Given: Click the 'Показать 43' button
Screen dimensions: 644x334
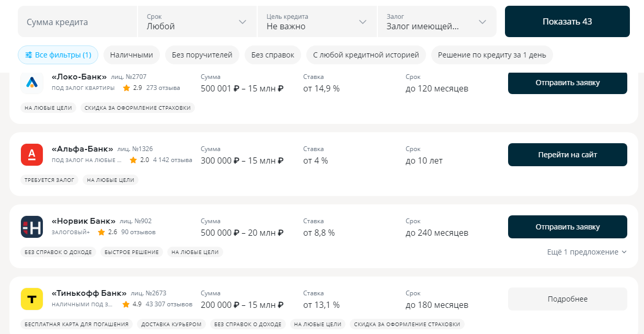Looking at the screenshot, I should [x=567, y=21].
